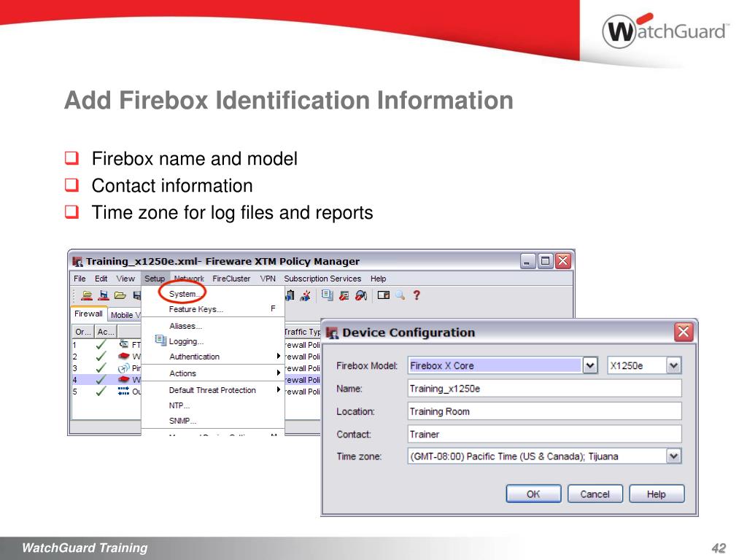The height and width of the screenshot is (560, 747).
Task: Click the Traffic Type column header
Action: 303,332
